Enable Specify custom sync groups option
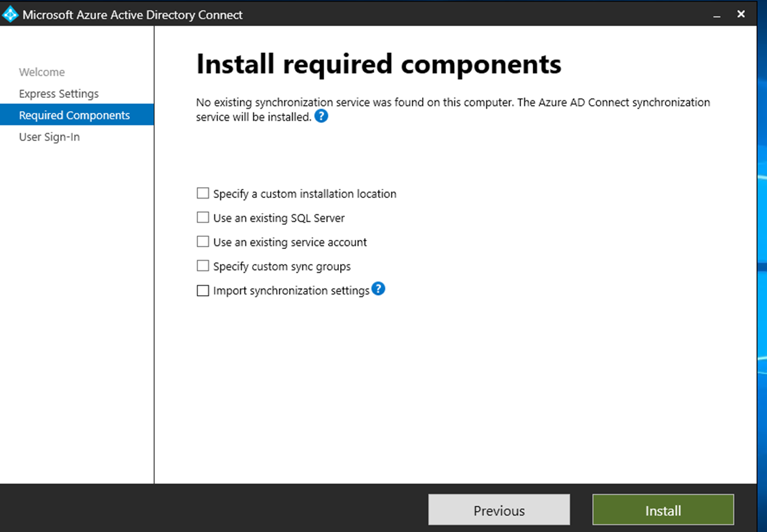 tap(203, 266)
